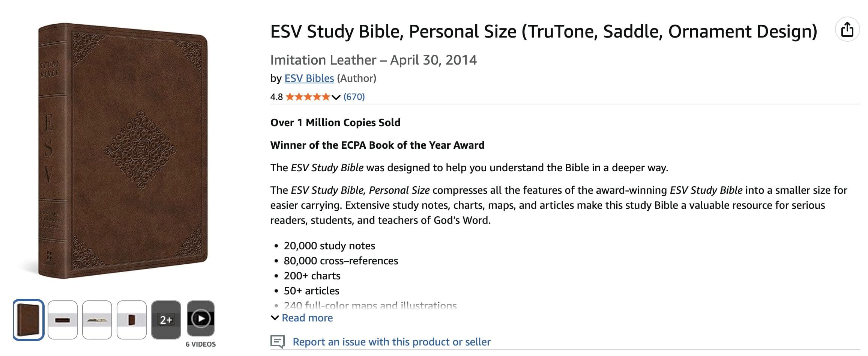
Task: Open the rating breakdown chevron dropdown
Action: point(336,97)
